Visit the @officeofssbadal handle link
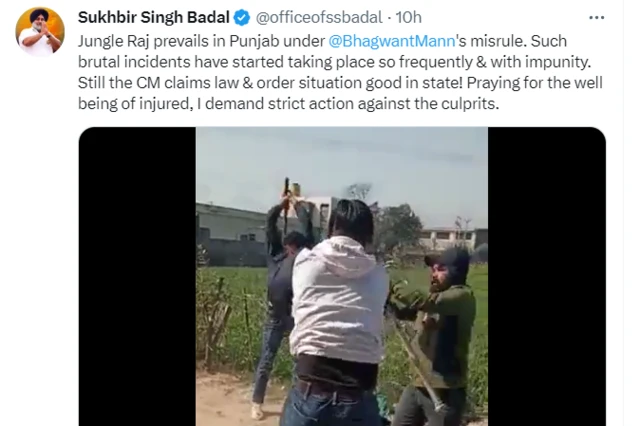 pyautogui.click(x=319, y=18)
